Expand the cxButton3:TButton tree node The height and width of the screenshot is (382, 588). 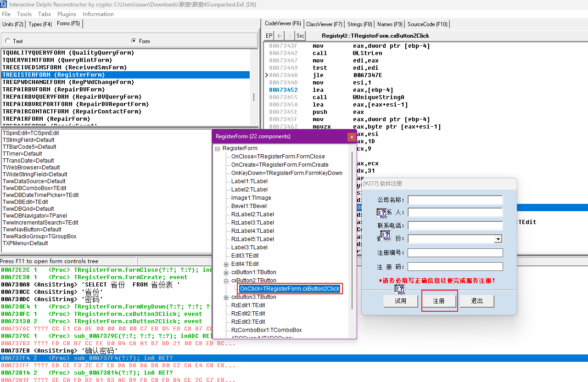coord(226,297)
